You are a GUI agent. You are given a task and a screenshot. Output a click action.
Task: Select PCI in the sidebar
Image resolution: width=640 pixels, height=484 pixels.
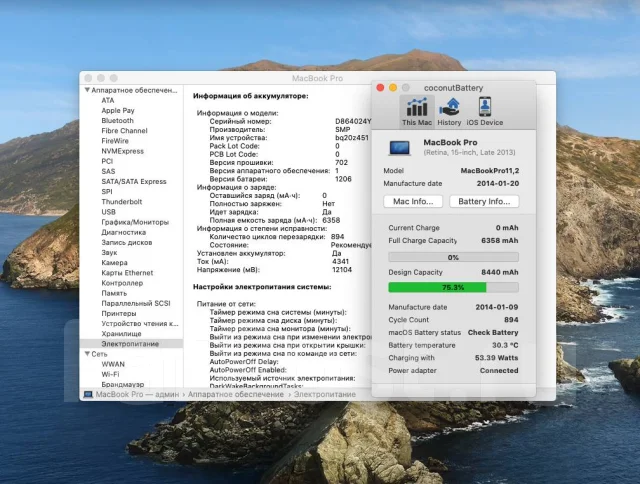click(x=107, y=161)
